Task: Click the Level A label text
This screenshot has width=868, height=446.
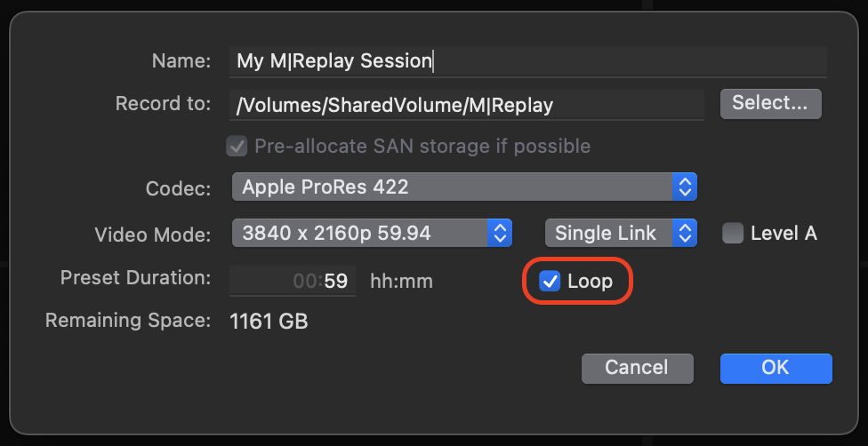Action: click(x=784, y=233)
